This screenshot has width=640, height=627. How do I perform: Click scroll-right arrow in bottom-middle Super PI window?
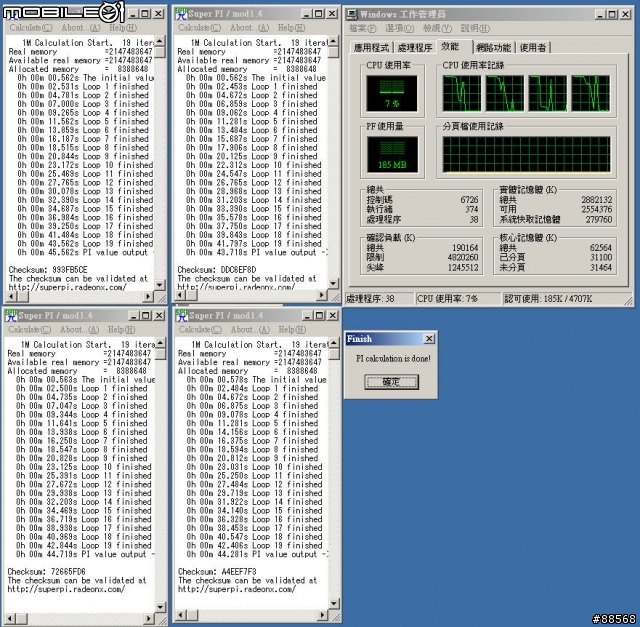[x=323, y=615]
